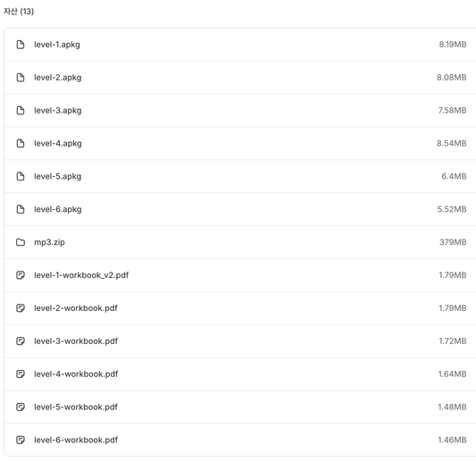
Task: Open the level-4.apkg asset link
Action: click(58, 144)
